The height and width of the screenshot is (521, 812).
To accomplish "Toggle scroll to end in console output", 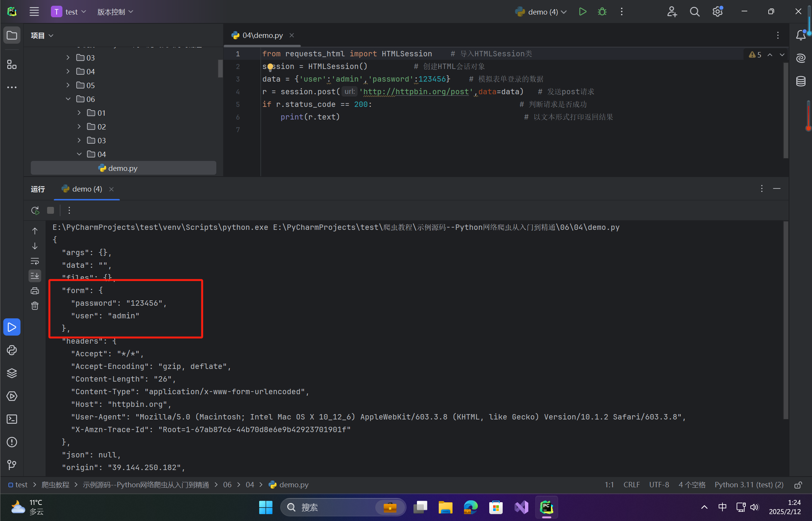I will [x=35, y=276].
